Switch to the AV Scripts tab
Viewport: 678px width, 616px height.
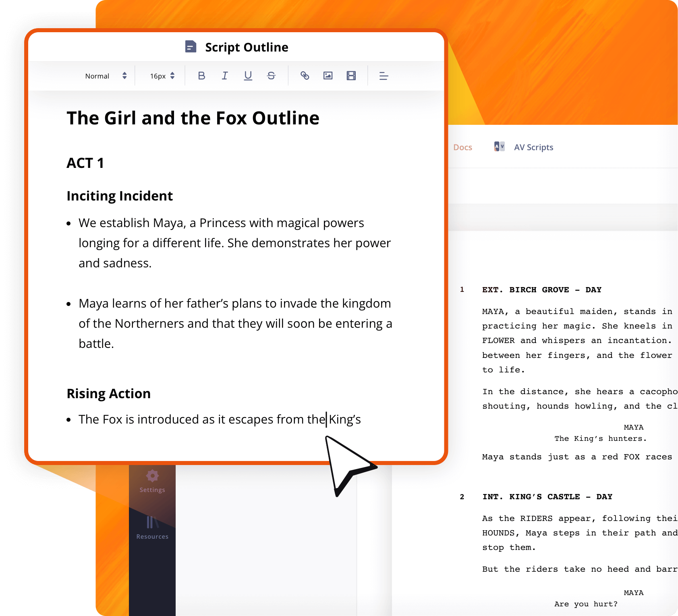(x=533, y=147)
